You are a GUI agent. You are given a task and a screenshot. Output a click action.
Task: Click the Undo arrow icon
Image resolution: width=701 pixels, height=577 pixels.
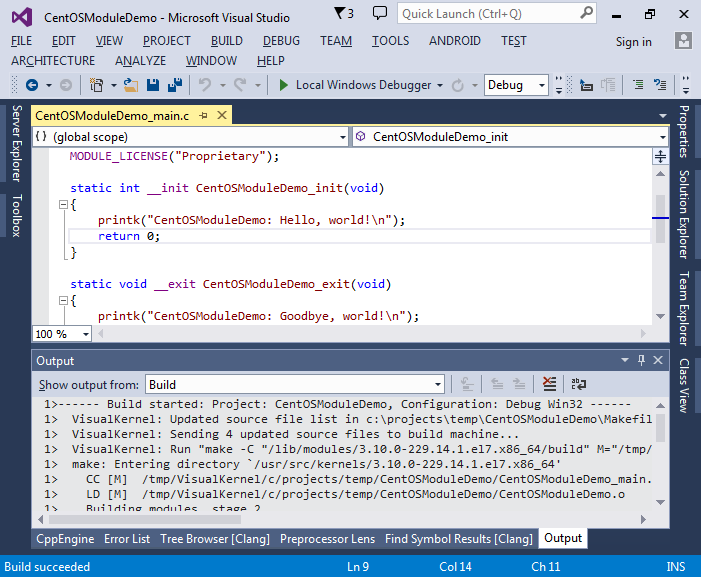pos(205,85)
